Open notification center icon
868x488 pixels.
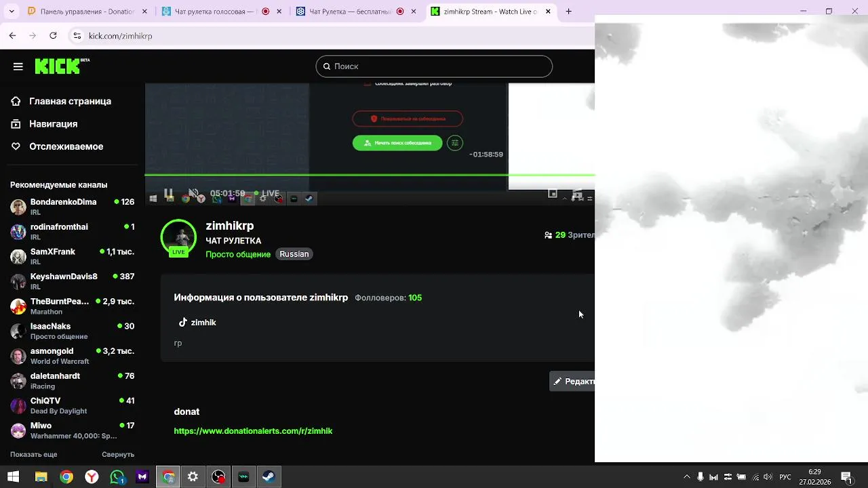(846, 477)
